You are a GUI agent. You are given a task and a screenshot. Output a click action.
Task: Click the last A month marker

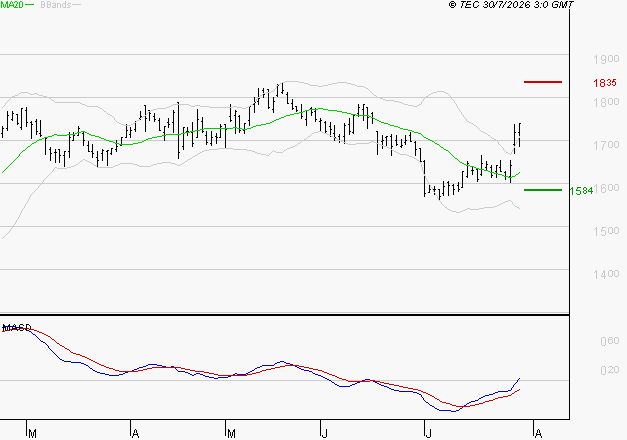coord(539,433)
